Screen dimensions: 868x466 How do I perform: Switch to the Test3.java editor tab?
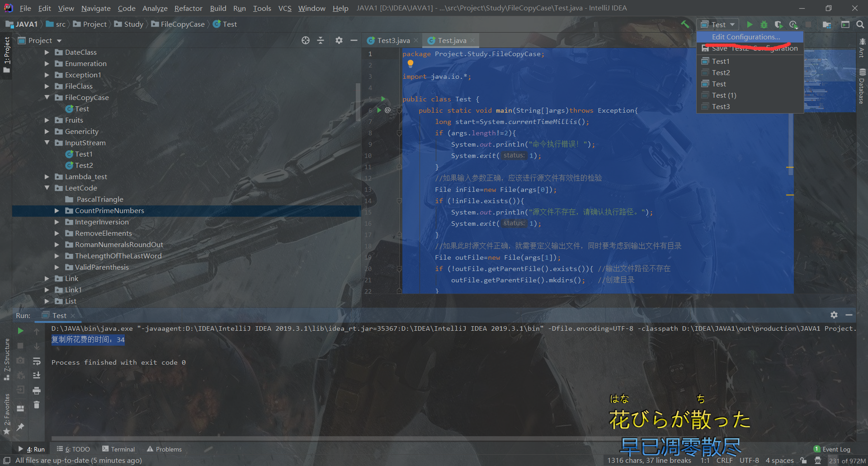coord(393,40)
